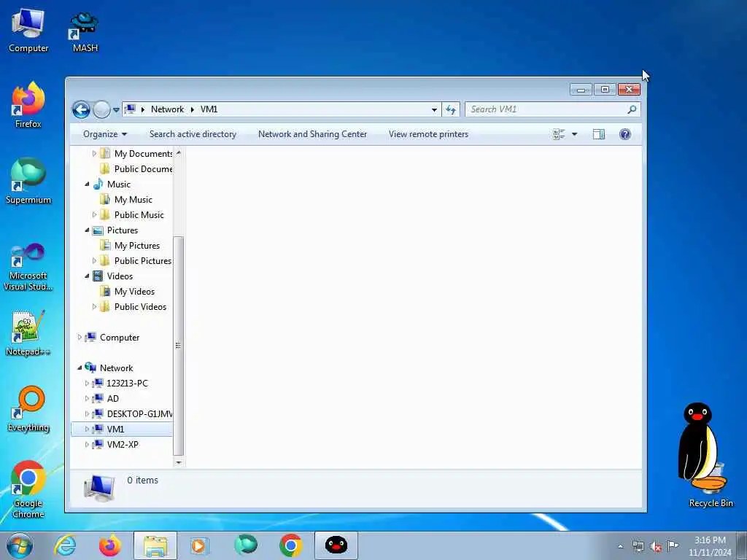This screenshot has height=560, width=747.
Task: Switch to the Windows Explorer taskbar button
Action: [155, 545]
